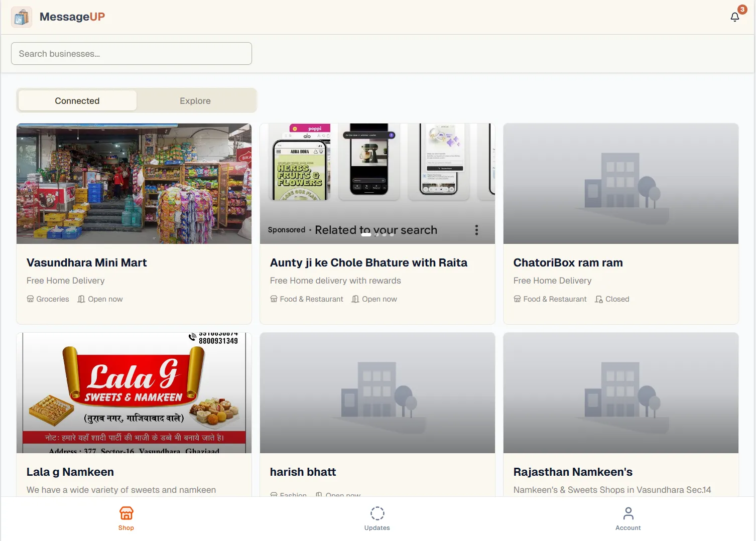756x541 pixels.
Task: Click the three-dot menu on sponsored ad
Action: [476, 230]
